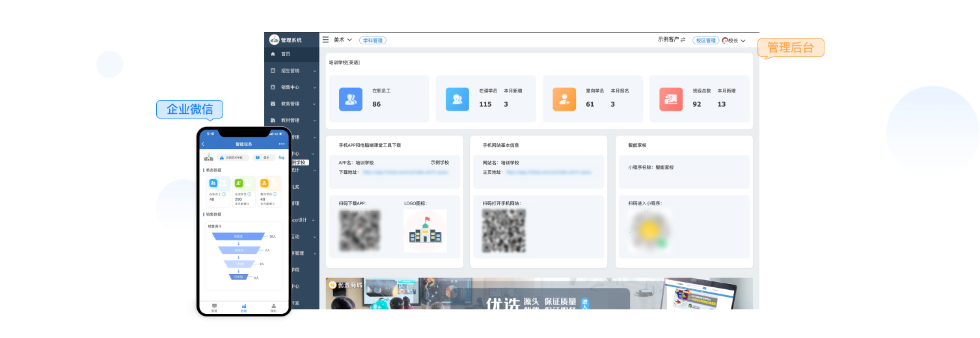Click the blue 在职员工 staff icon
The image size is (980, 338).
[x=351, y=99]
